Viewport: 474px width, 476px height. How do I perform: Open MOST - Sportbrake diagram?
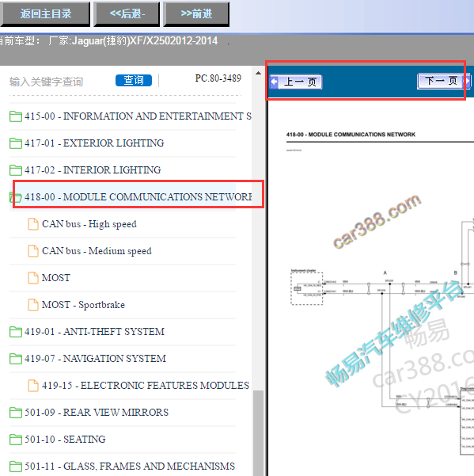pyautogui.click(x=83, y=305)
